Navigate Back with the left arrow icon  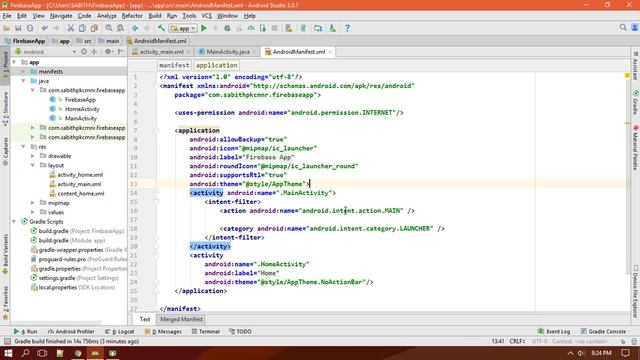pyautogui.click(x=135, y=28)
